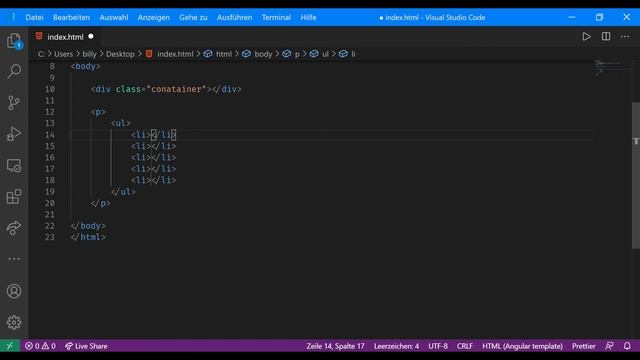Click the remote window indicator in status bar
This screenshot has width=640, height=360.
point(10,346)
